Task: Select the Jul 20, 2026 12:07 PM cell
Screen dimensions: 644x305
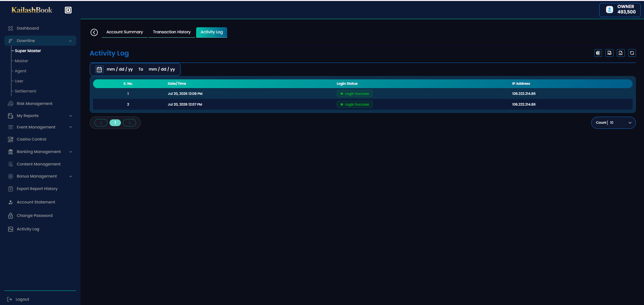Action: (x=185, y=105)
